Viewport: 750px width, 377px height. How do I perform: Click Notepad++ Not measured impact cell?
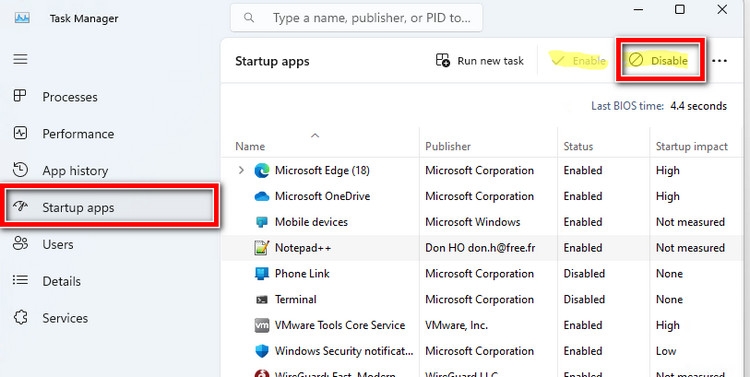click(690, 248)
